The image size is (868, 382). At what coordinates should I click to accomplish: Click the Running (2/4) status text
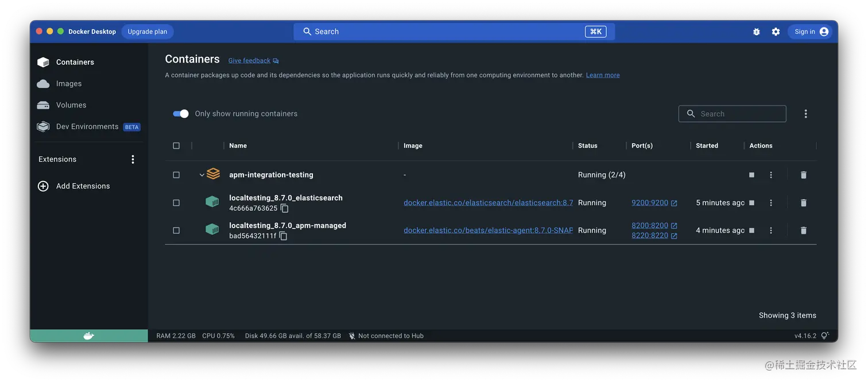pos(602,175)
